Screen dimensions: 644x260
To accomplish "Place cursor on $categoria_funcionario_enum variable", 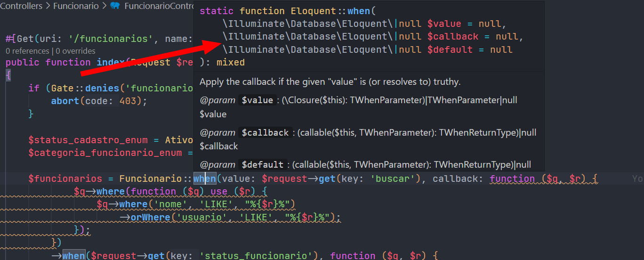I will [x=105, y=153].
